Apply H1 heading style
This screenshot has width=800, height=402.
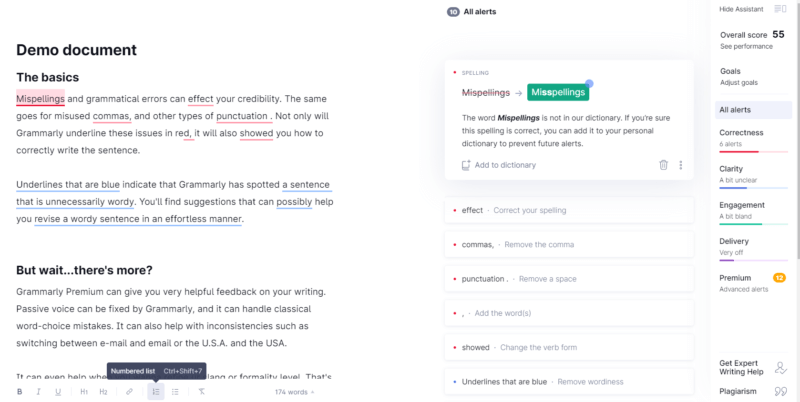point(84,392)
